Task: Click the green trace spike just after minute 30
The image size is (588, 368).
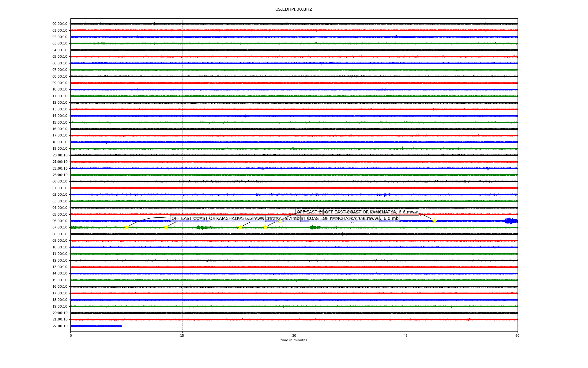Action: coord(312,227)
